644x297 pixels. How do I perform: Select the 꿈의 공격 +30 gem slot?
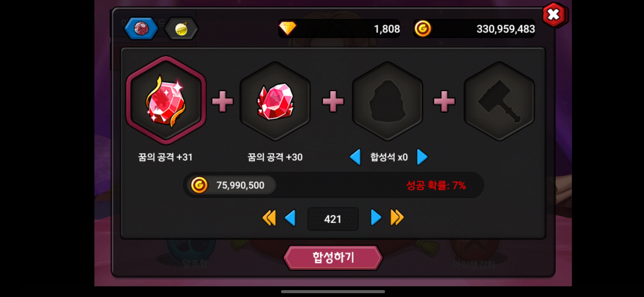coord(275,101)
